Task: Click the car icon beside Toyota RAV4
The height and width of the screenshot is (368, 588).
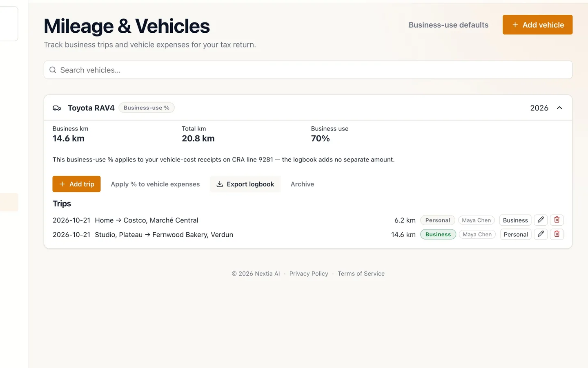Action: point(57,108)
